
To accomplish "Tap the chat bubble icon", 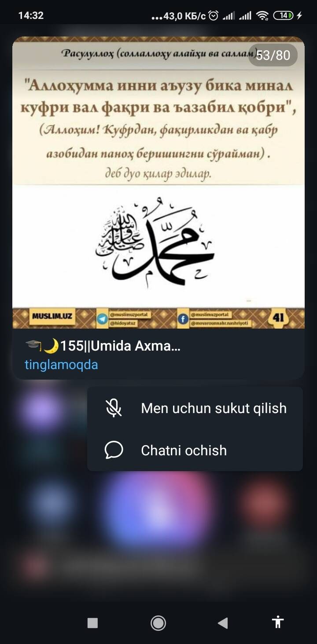I will [114, 450].
